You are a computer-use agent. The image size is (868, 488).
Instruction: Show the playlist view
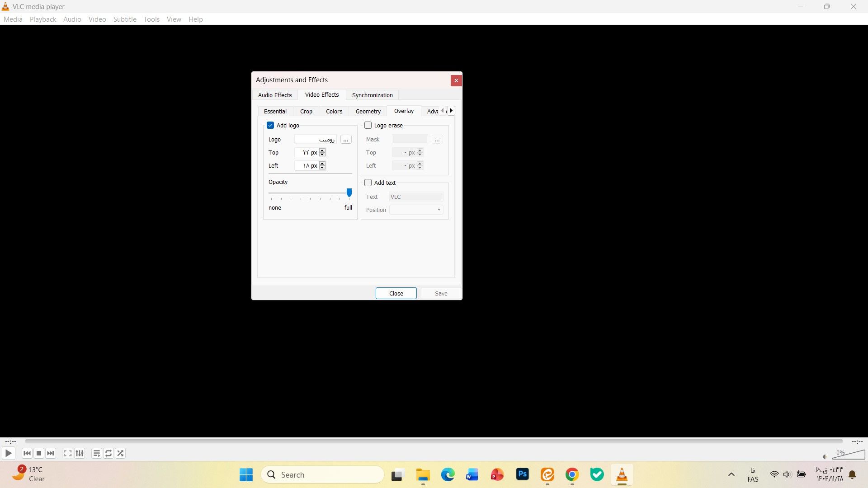[96, 453]
